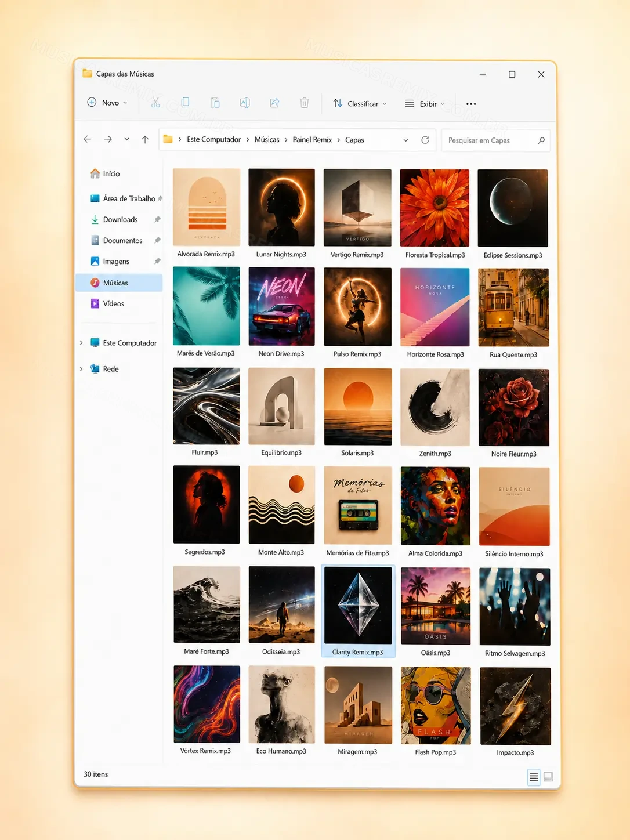630x840 pixels.
Task: Select the Neon Drive.mp3 thumbnail
Action: point(281,306)
